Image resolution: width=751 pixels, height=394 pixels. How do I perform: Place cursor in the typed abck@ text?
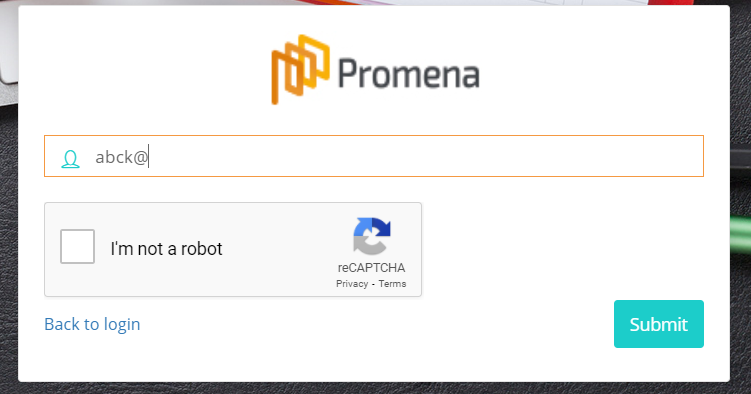[121, 157]
